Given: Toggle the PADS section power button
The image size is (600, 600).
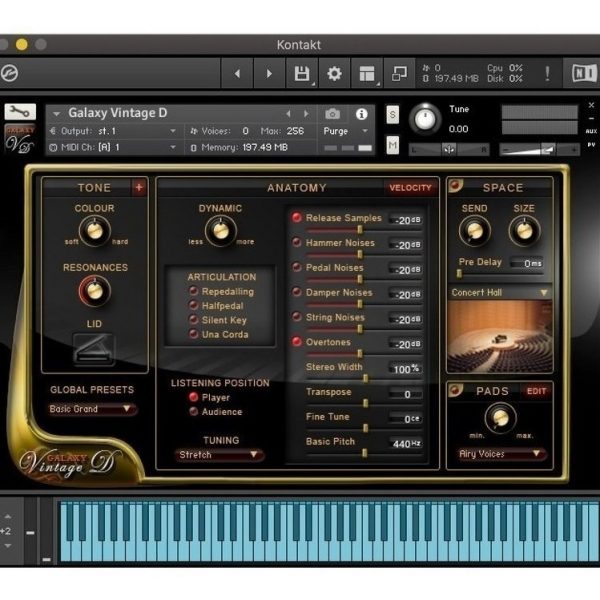Looking at the screenshot, I should click(x=455, y=390).
